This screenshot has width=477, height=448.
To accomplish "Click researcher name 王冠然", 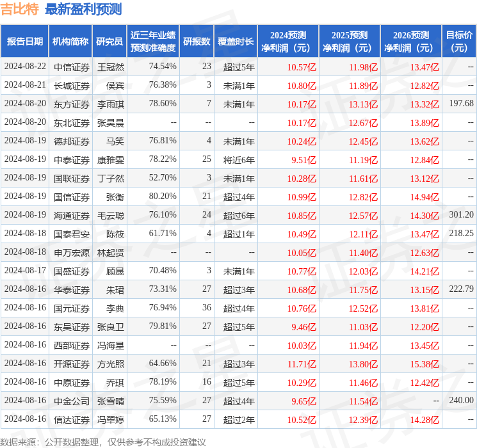I will (x=111, y=67).
